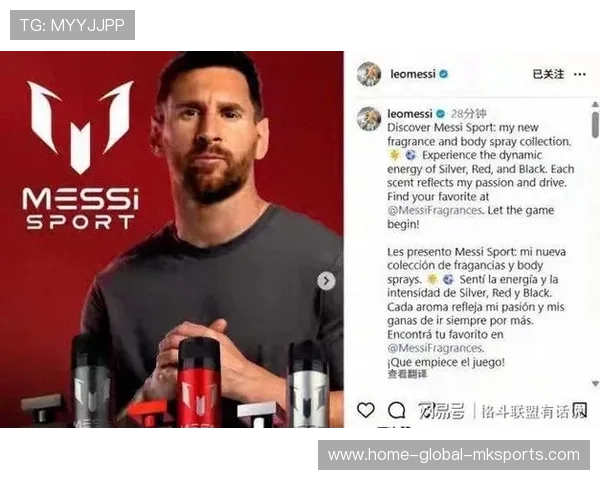
Task: Open leomessi username in the caption
Action: point(410,114)
